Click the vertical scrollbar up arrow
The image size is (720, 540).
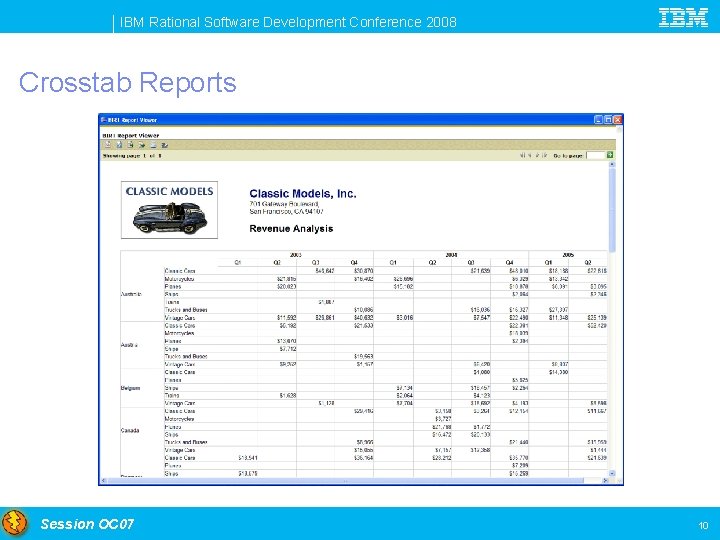[x=612, y=164]
